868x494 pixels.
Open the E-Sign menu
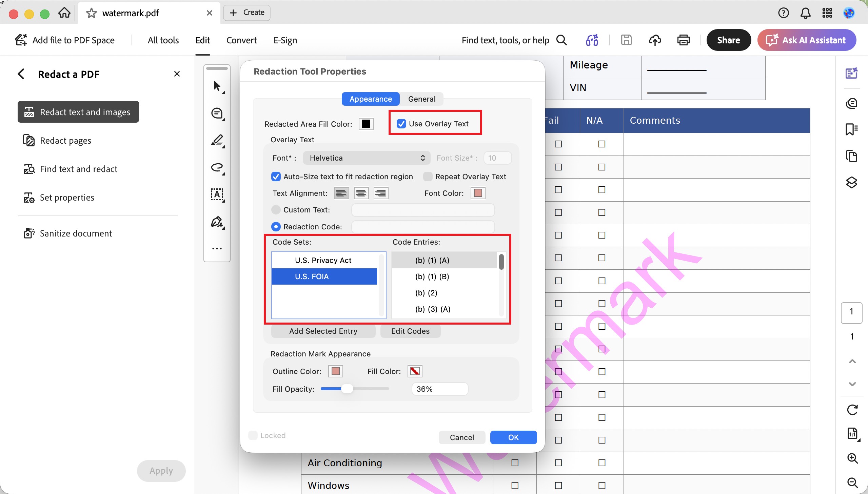pyautogui.click(x=285, y=40)
